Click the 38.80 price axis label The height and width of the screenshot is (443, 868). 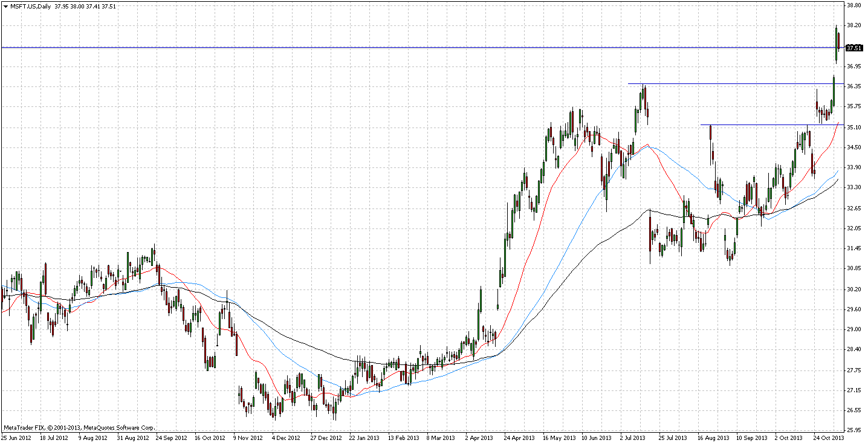click(853, 4)
